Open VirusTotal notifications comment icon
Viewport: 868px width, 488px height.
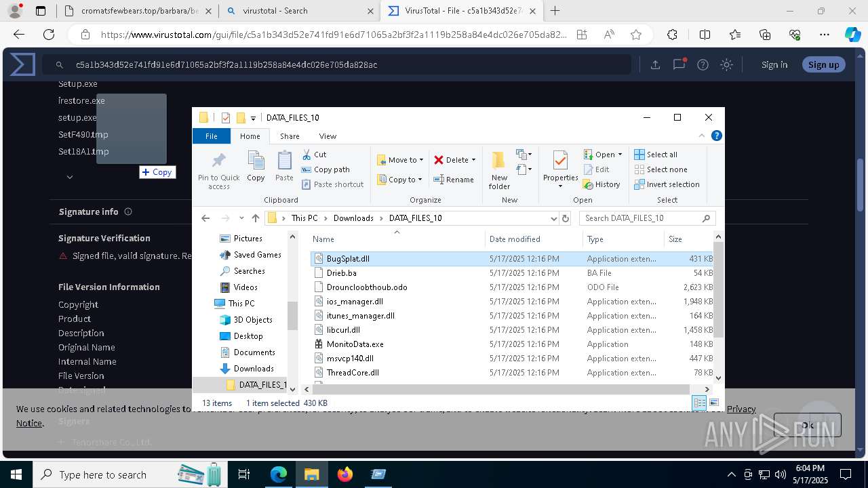point(679,65)
